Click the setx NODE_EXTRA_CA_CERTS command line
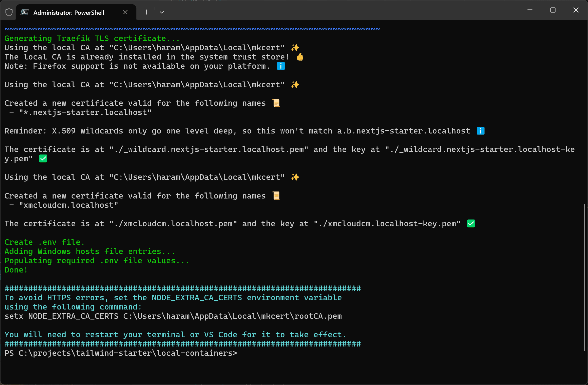 click(x=173, y=316)
